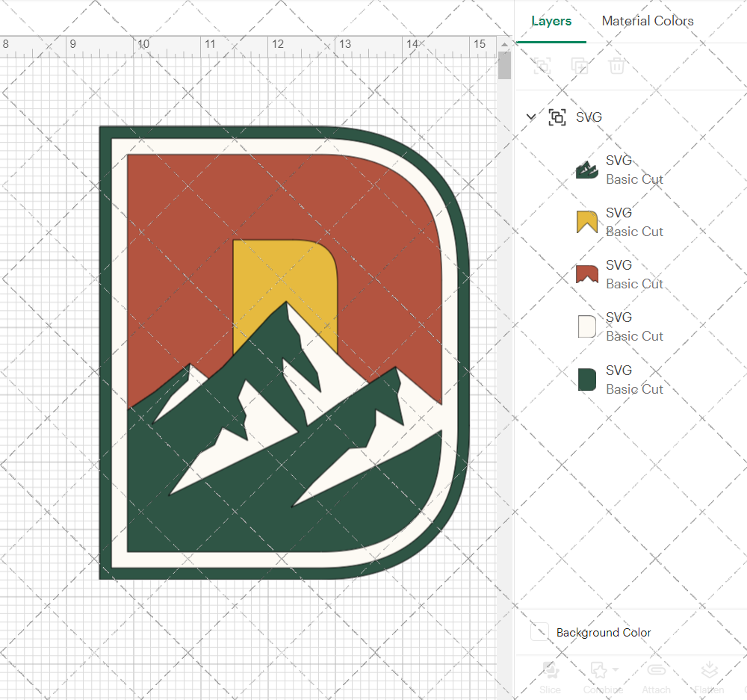Open the Material Colors tab
The image size is (747, 700).
pyautogui.click(x=648, y=21)
